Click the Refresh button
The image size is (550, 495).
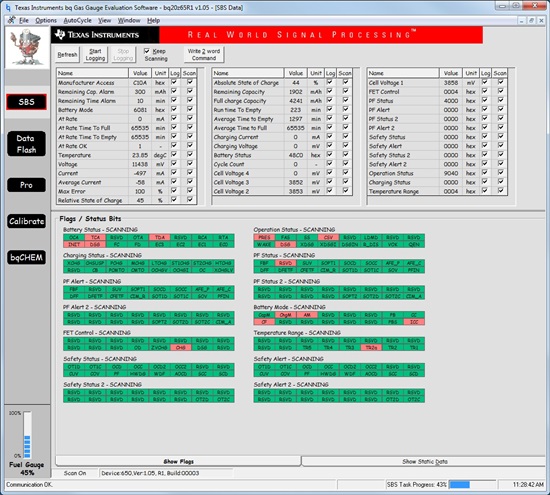67,55
